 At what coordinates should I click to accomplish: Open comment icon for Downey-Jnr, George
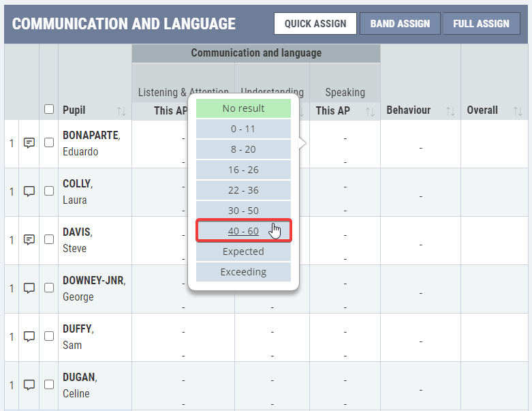pos(29,288)
